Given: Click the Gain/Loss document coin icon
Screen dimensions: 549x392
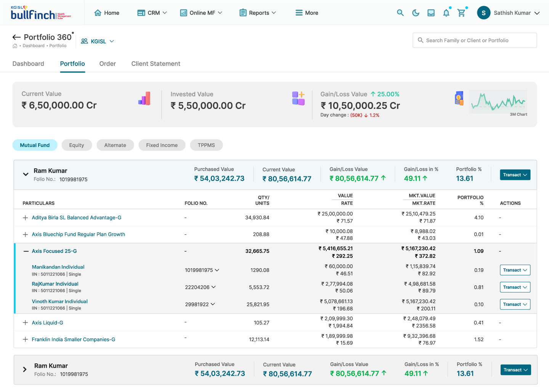Looking at the screenshot, I should click(459, 98).
